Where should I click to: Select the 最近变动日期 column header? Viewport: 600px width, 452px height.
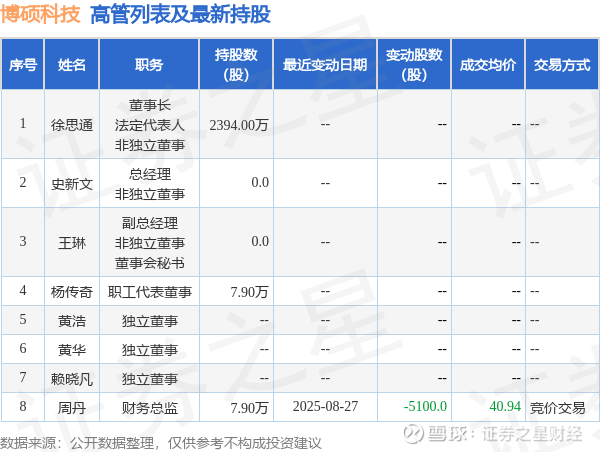[x=325, y=64]
